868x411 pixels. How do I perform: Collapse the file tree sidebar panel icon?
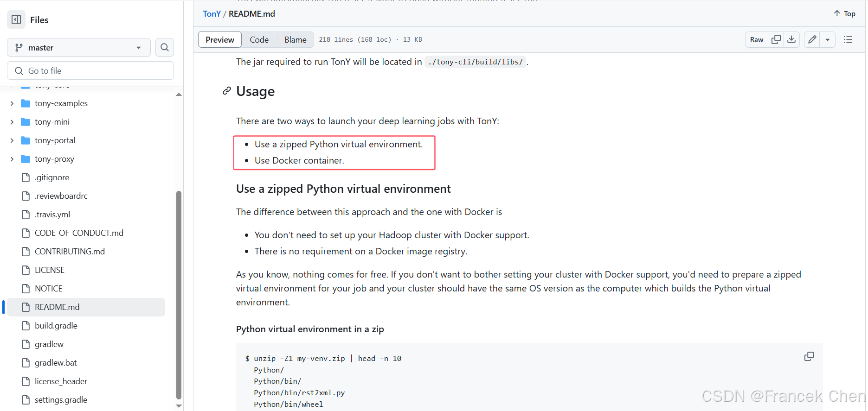(16, 19)
